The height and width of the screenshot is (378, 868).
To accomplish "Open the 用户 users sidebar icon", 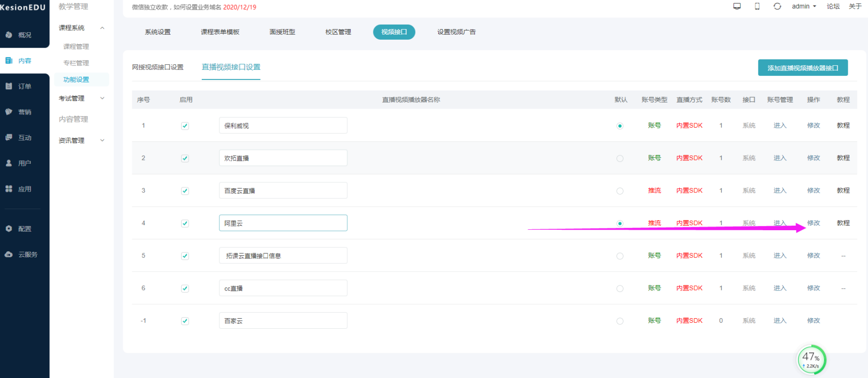I will coord(9,163).
